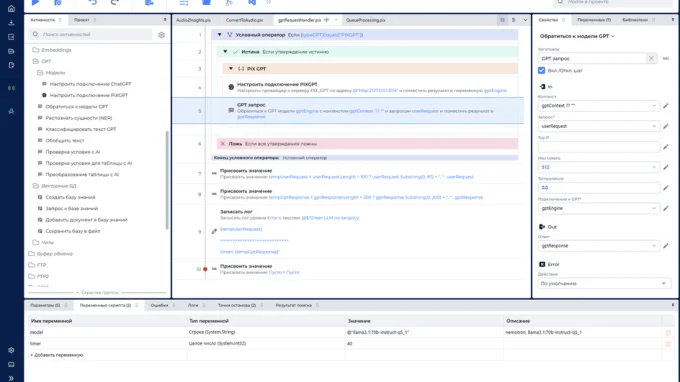Edit the Ответ field with the pencil icon

coord(666,246)
